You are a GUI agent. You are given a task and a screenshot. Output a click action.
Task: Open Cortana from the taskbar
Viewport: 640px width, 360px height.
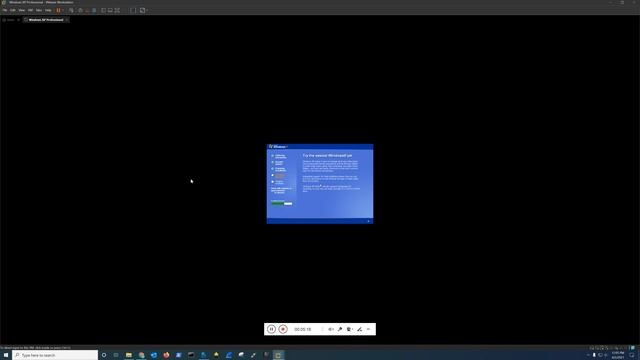(104, 355)
